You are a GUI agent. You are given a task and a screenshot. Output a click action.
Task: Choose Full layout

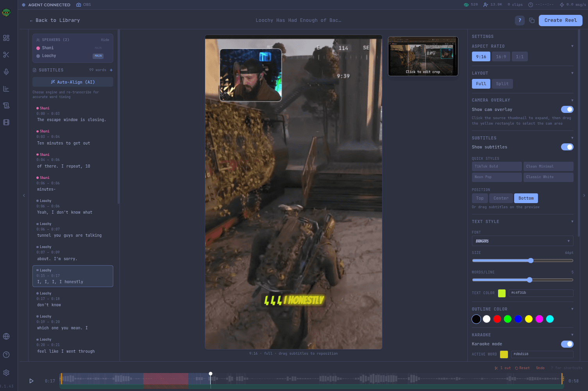[x=481, y=84]
